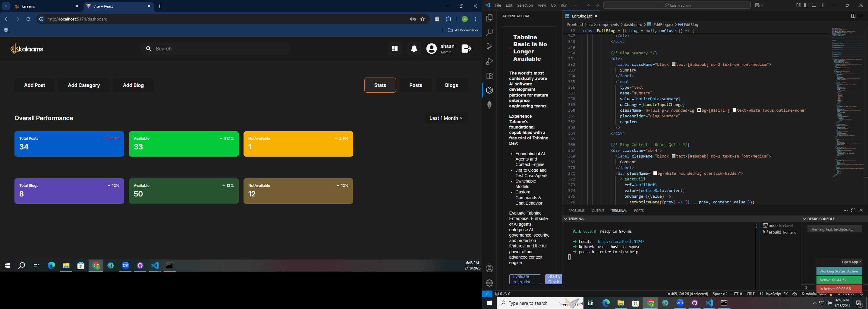Open the VS Code Search view
Image resolution: width=868 pixels, height=309 pixels.
click(x=489, y=32)
